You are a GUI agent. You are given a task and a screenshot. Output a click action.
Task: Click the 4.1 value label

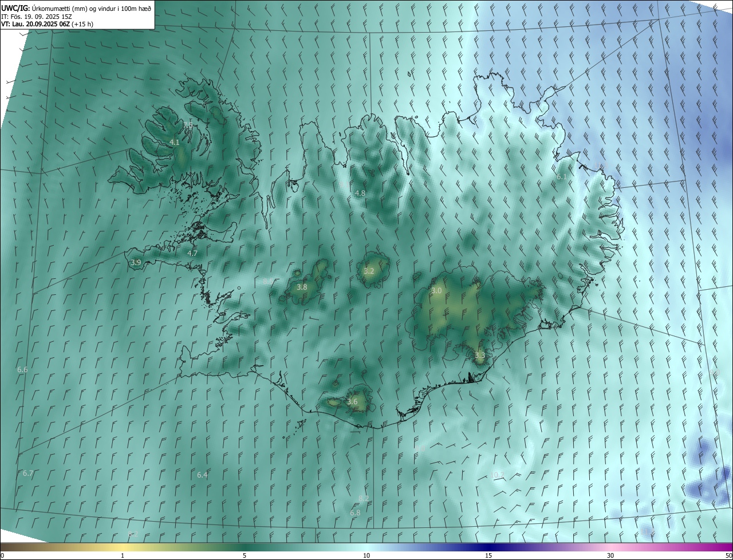(175, 142)
